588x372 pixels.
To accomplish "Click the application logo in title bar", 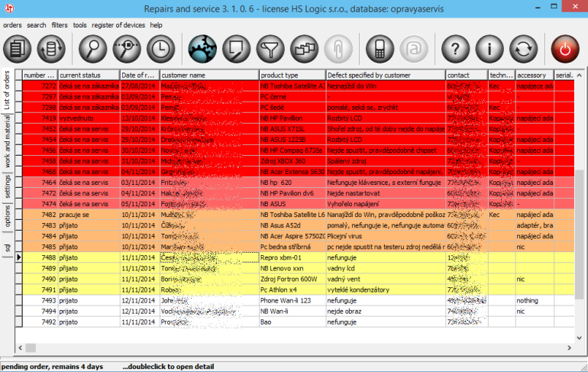I will (x=9, y=8).
